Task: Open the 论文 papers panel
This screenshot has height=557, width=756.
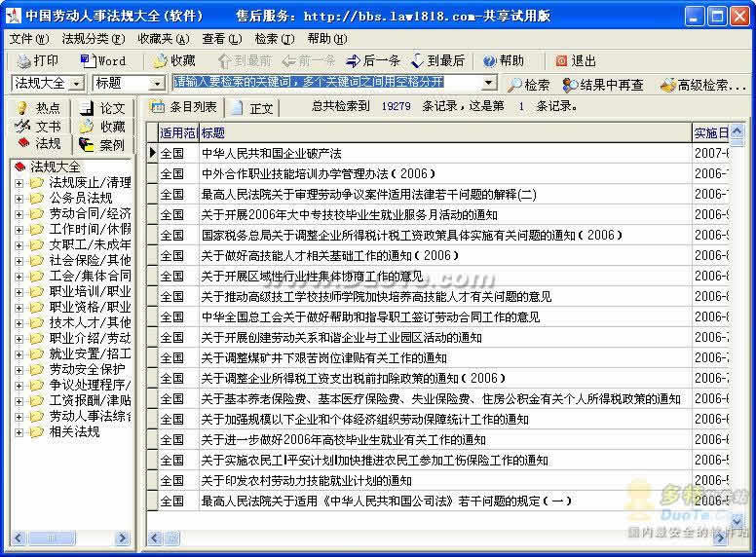Action: (x=102, y=108)
